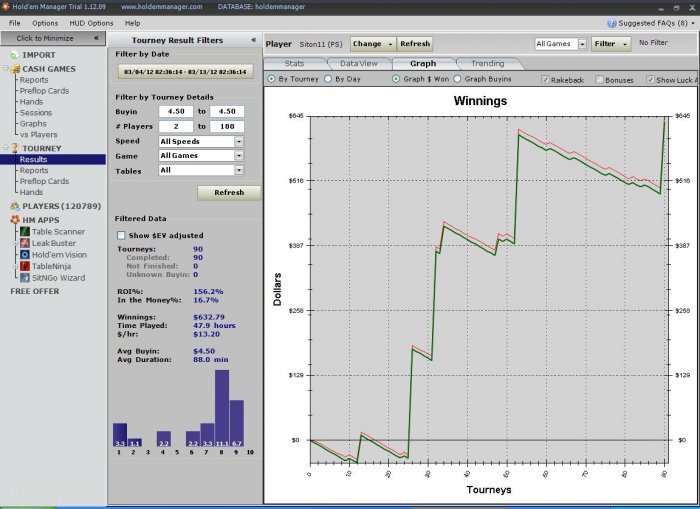700x509 pixels.
Task: Open the Table Scanner app icon
Action: pyautogui.click(x=24, y=231)
